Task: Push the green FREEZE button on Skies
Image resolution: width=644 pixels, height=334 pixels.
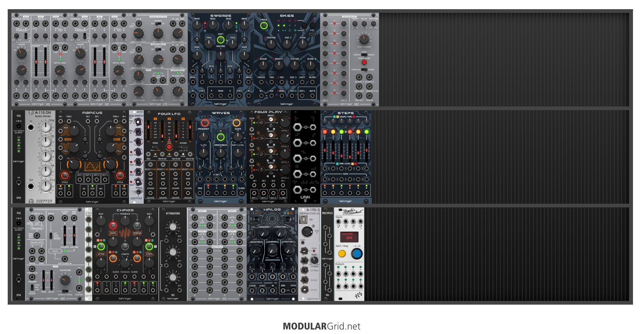Action: (264, 26)
